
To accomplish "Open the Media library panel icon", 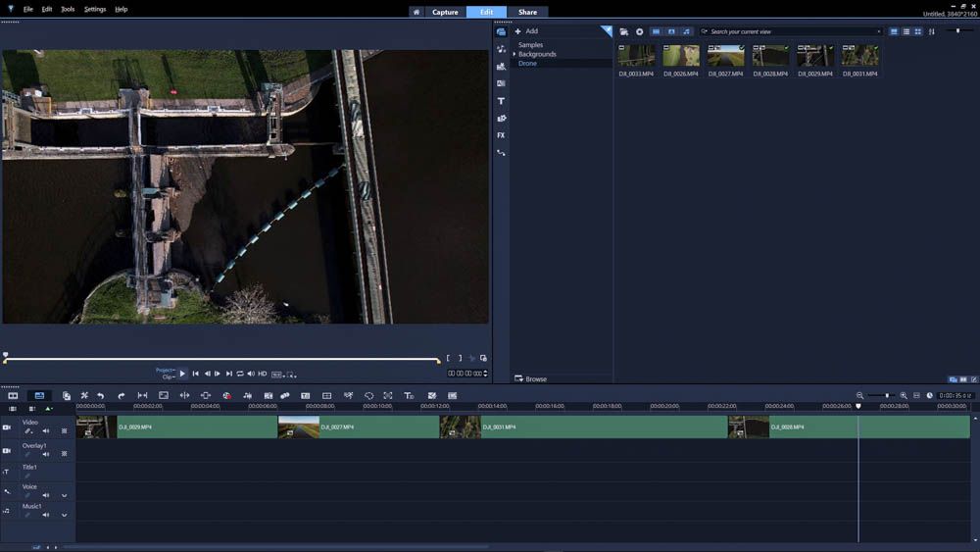I will [501, 32].
